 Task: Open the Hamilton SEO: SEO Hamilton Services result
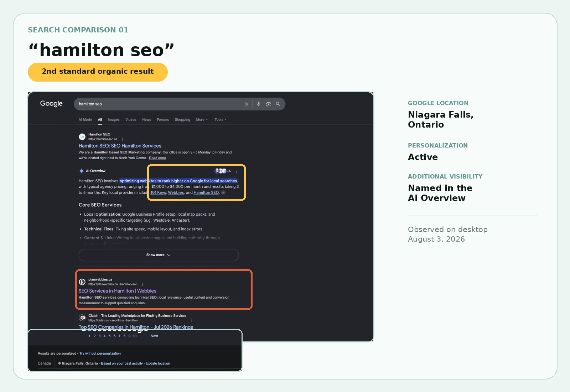[x=120, y=146]
